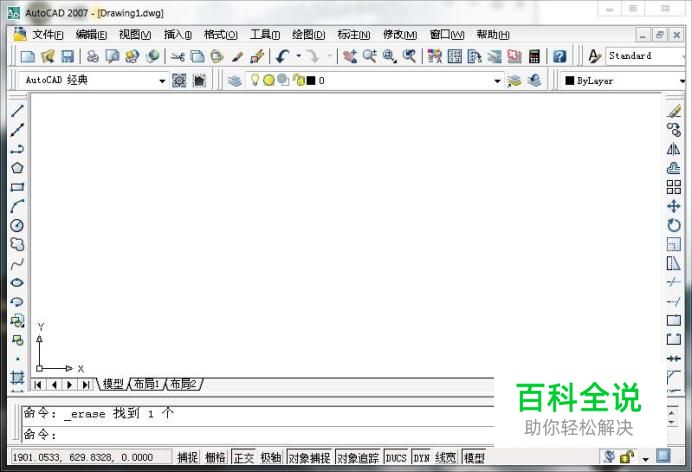Open the 绘图(D) menu
Screen dimensions: 692x472
coord(308,34)
